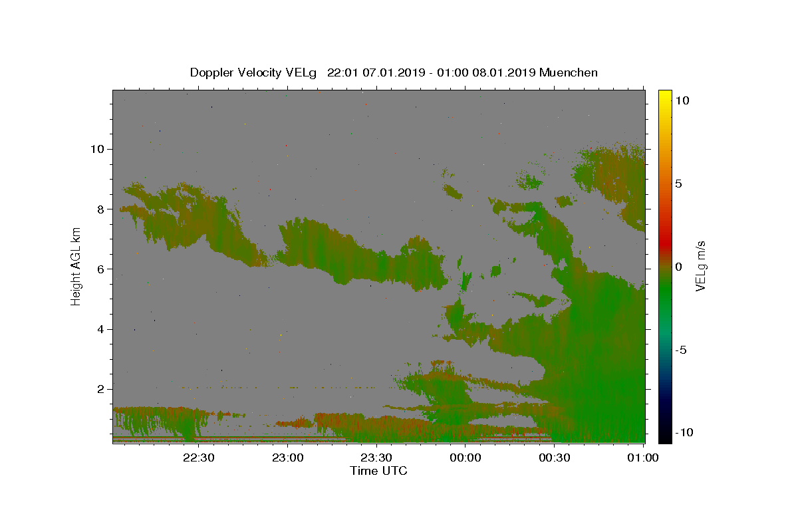Screen dimensions: 798x532
Task: Click the black bottom of the velocity colorbar
Action: click(x=665, y=436)
